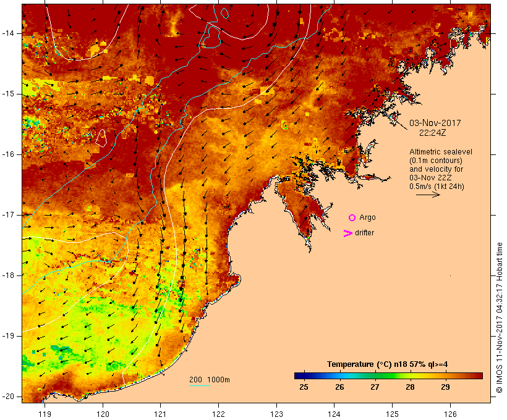507x420 pixels.
Task: Click the '200' depth contour label
Action: pyautogui.click(x=195, y=380)
